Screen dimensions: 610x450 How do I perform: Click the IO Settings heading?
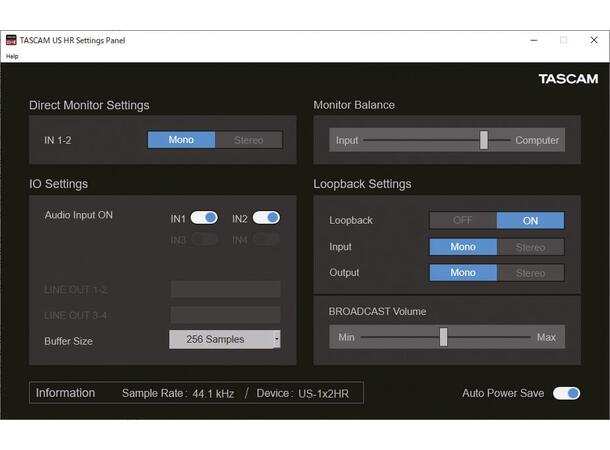(58, 184)
